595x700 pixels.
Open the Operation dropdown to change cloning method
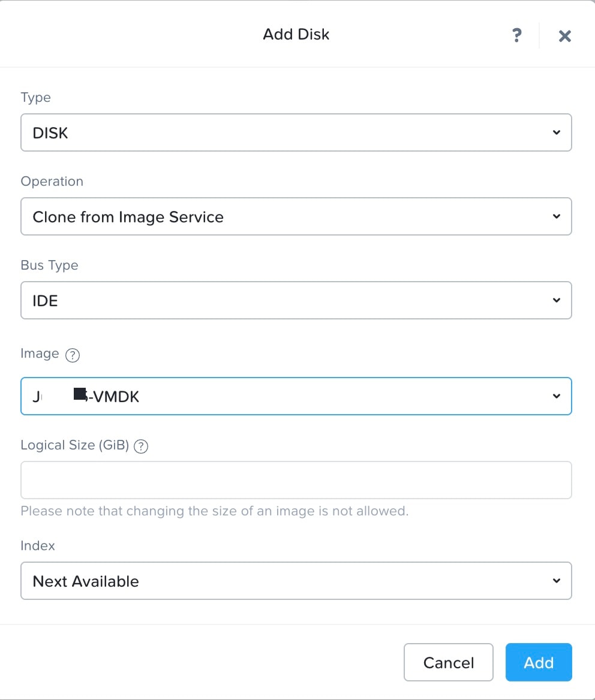[x=296, y=216]
